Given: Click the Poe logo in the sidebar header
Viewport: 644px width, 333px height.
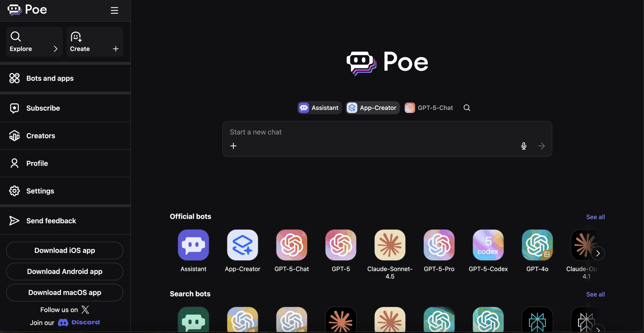Looking at the screenshot, I should click(x=27, y=10).
